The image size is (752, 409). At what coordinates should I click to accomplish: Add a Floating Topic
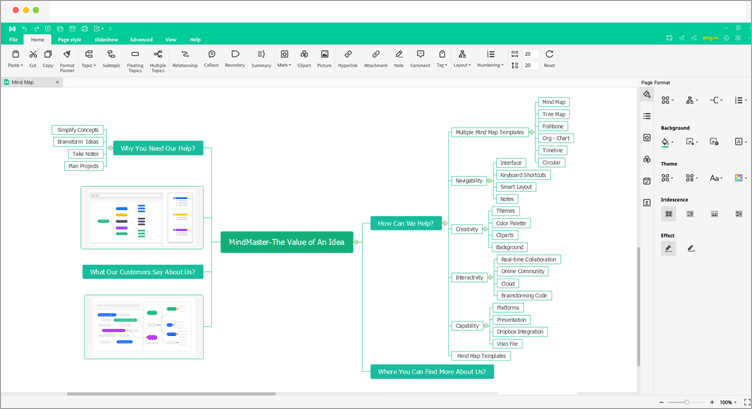pyautogui.click(x=135, y=60)
